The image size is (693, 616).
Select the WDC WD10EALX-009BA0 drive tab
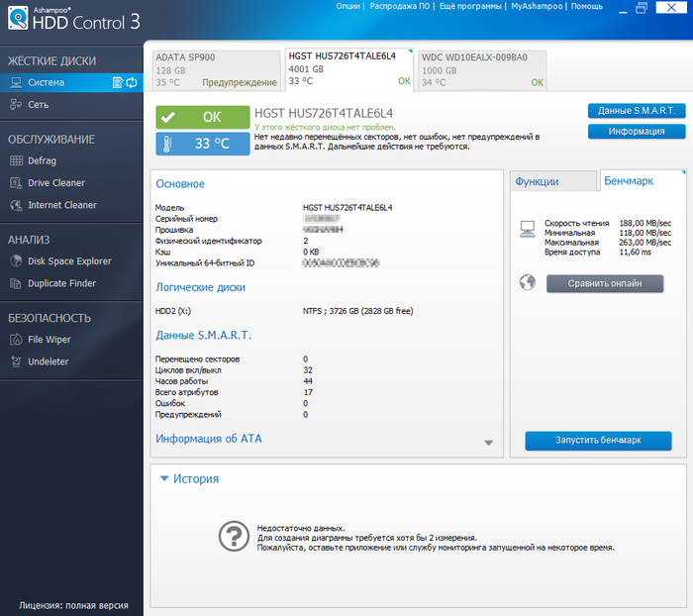(x=482, y=70)
